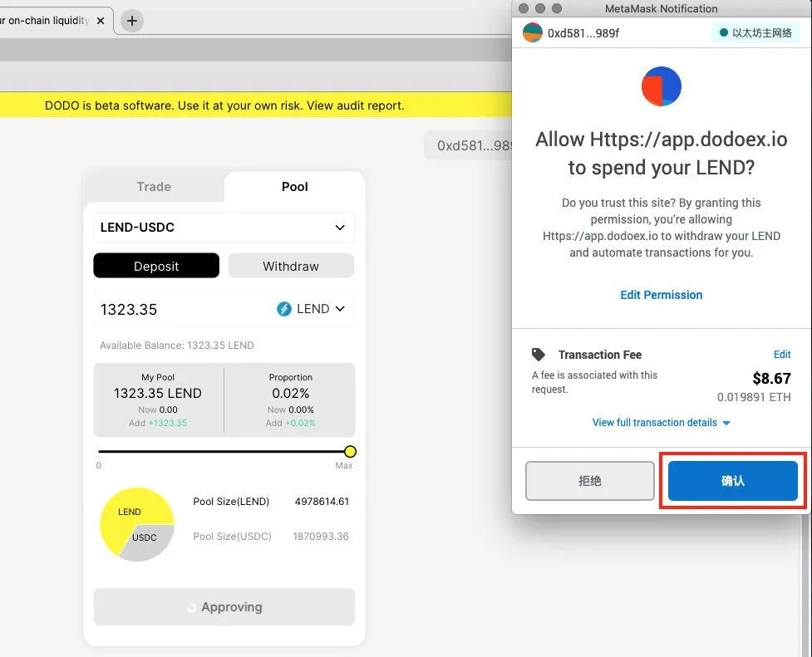Click the MetaMask account avatar icon
Viewport: 812px width, 657px height.
533,32
